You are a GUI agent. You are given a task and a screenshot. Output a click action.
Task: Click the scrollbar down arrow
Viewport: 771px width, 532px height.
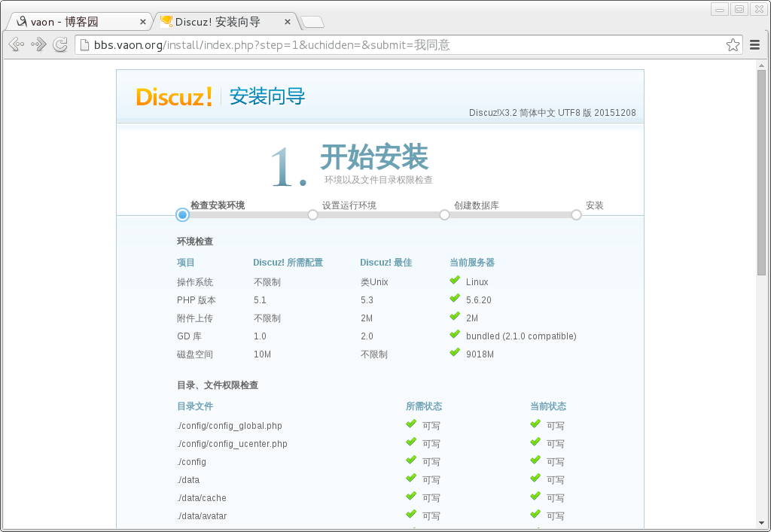(761, 523)
